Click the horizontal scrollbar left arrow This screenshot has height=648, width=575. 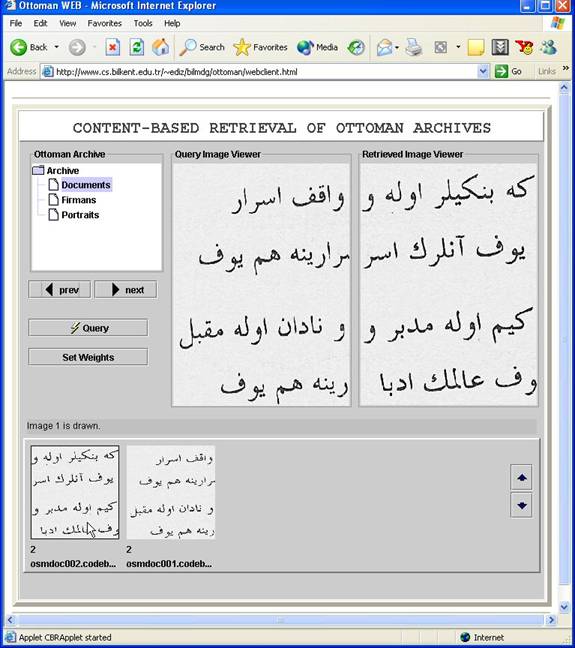[11, 619]
